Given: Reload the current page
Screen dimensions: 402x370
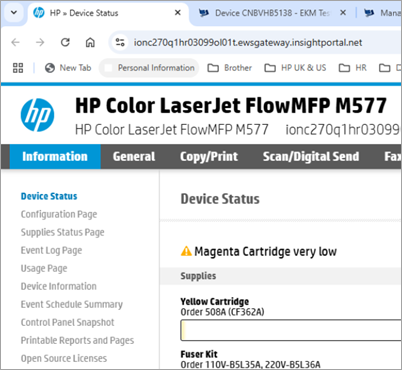Looking at the screenshot, I should (x=65, y=42).
